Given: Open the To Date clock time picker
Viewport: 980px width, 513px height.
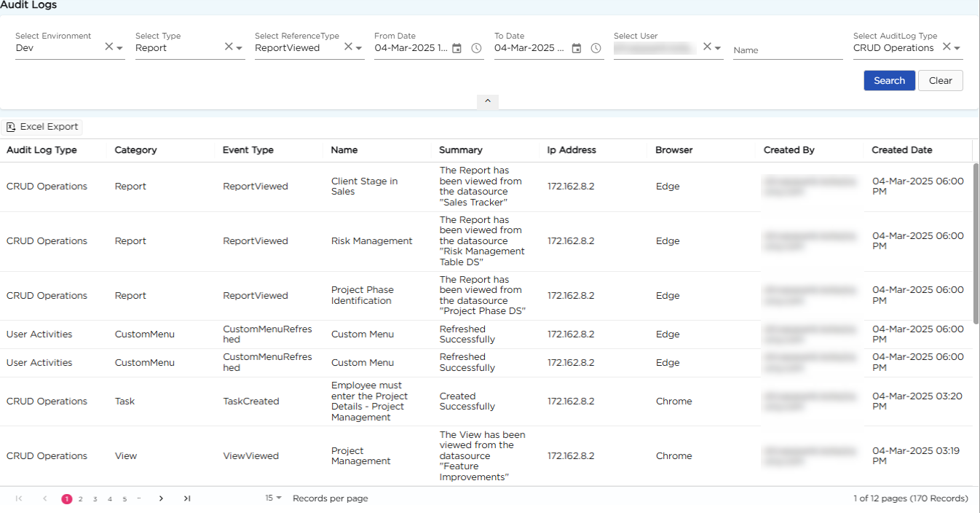Looking at the screenshot, I should pyautogui.click(x=596, y=48).
